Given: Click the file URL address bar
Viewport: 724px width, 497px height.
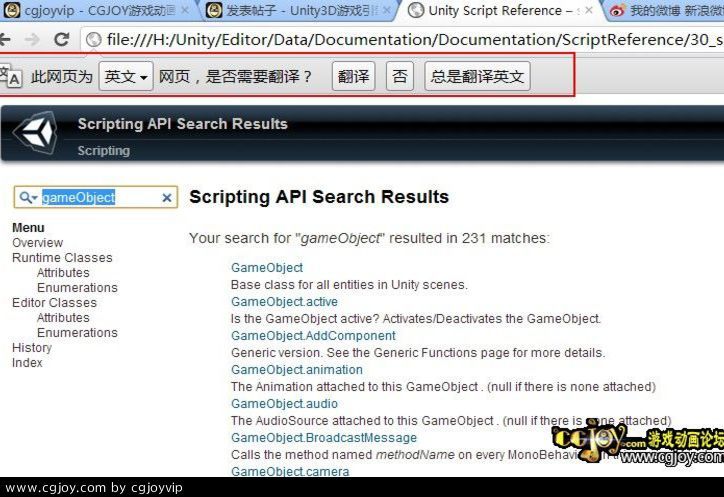Looking at the screenshot, I should 402,40.
